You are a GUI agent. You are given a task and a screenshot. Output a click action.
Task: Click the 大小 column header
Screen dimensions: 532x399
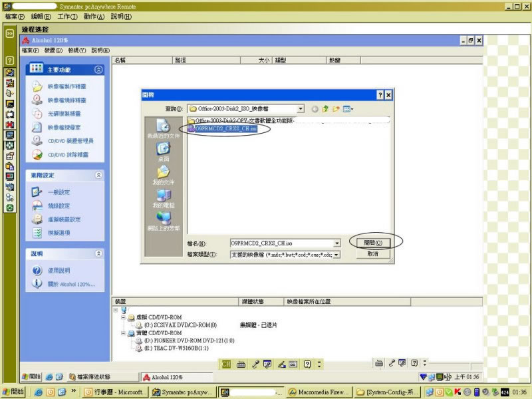coord(256,61)
